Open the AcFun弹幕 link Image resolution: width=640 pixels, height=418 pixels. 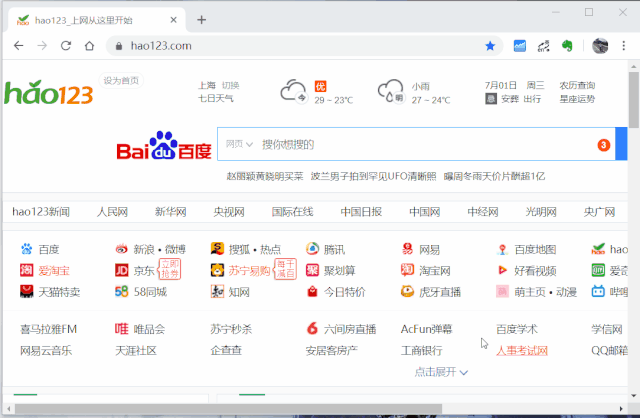(427, 329)
